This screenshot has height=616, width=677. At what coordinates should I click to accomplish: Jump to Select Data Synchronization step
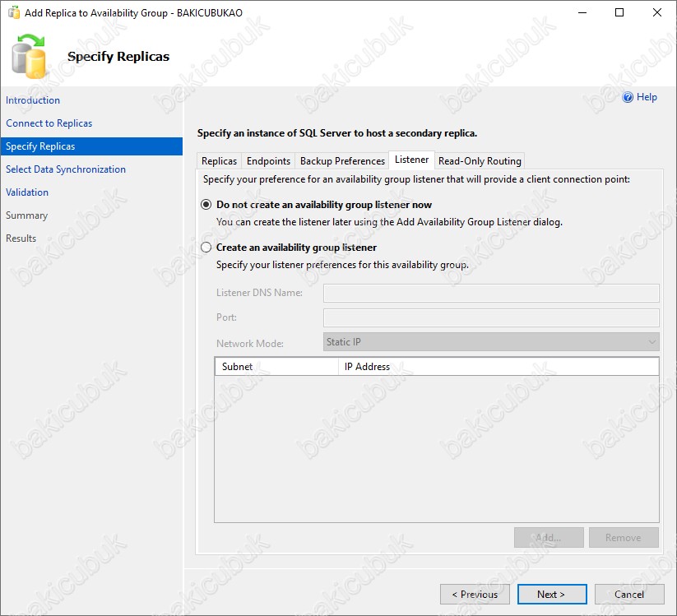tap(66, 169)
